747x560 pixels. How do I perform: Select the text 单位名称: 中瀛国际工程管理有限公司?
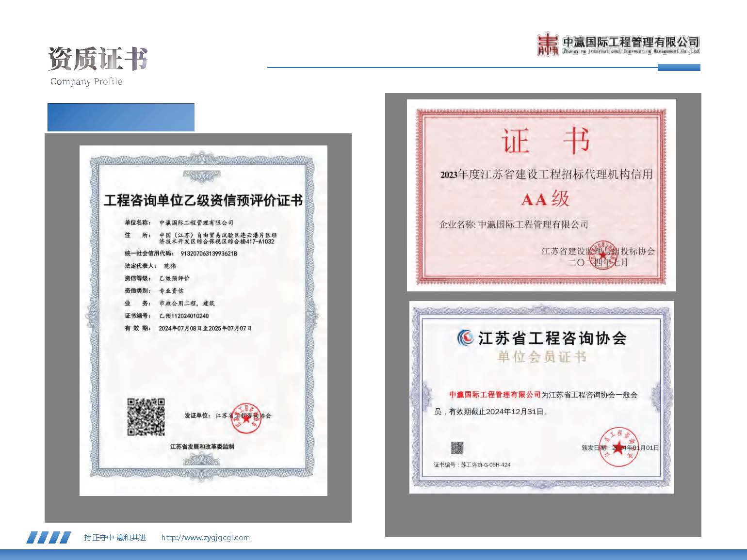(179, 223)
